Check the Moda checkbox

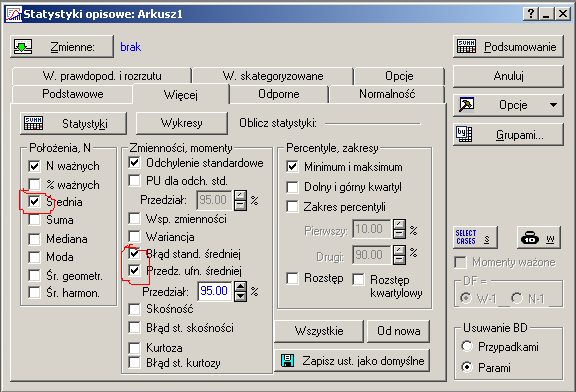tap(34, 257)
